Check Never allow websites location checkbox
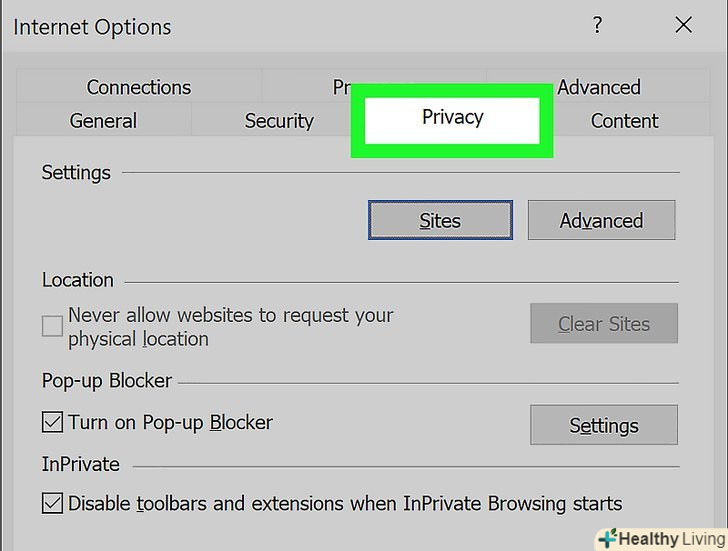The height and width of the screenshot is (551, 728). coord(52,326)
